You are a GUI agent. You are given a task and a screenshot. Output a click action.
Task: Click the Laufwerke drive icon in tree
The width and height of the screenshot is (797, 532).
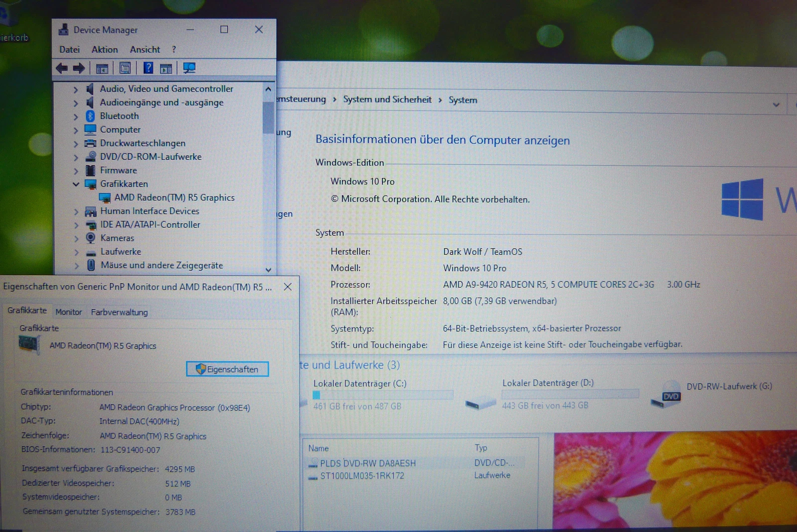91,252
